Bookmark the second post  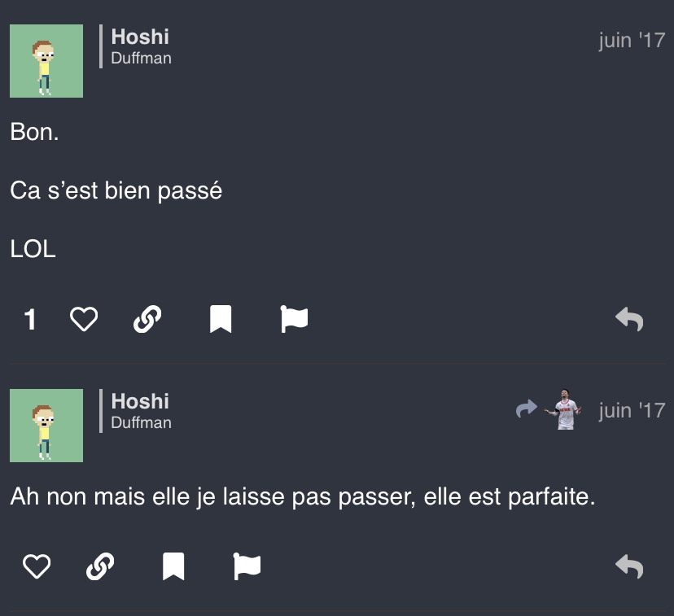[x=173, y=566]
